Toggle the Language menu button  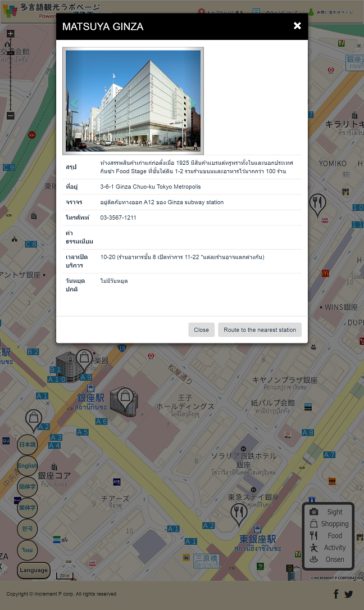point(34,570)
